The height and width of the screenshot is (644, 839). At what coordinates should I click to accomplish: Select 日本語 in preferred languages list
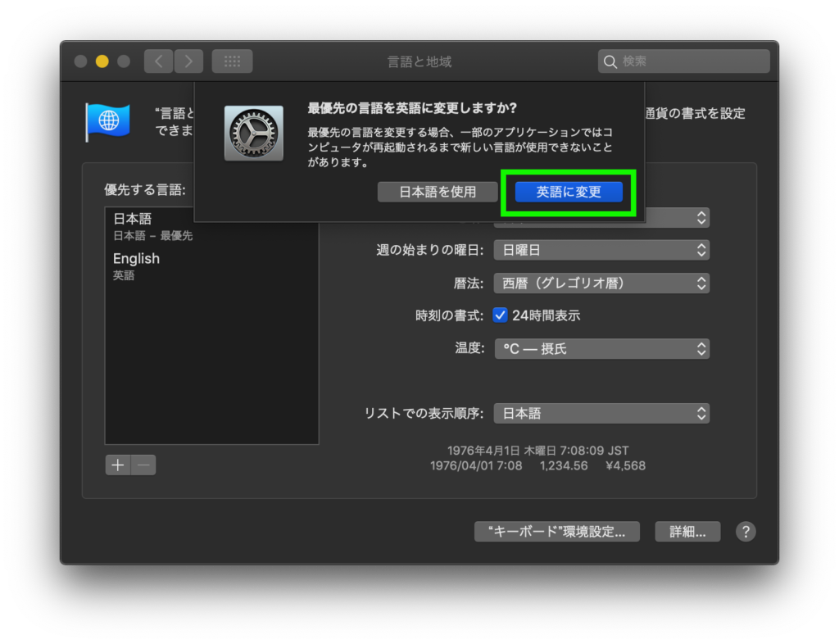click(x=211, y=226)
